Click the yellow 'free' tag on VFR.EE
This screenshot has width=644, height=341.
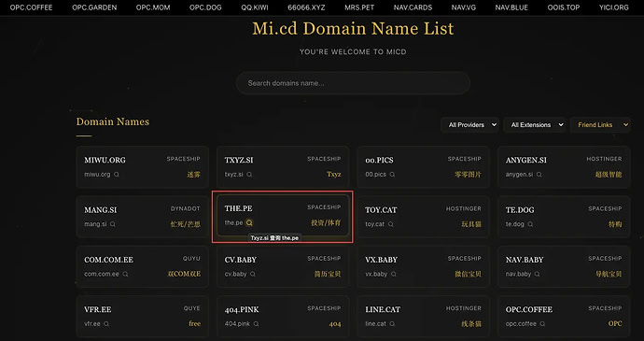coord(195,323)
